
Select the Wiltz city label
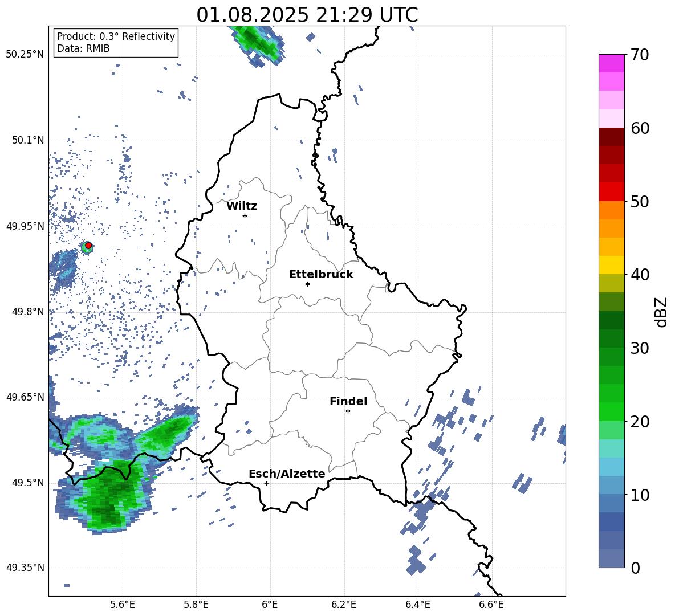pyautogui.click(x=242, y=206)
